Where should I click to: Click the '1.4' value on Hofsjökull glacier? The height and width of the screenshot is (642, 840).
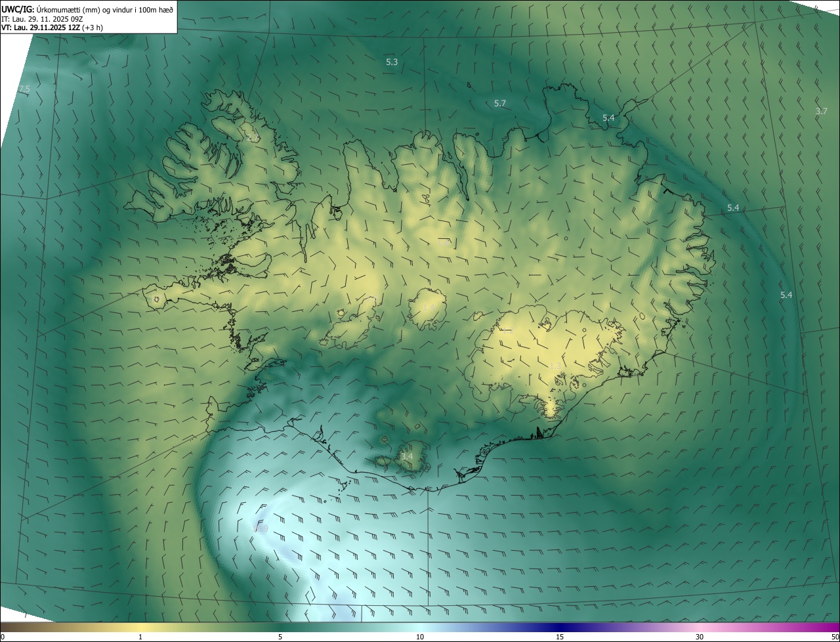coord(429,307)
